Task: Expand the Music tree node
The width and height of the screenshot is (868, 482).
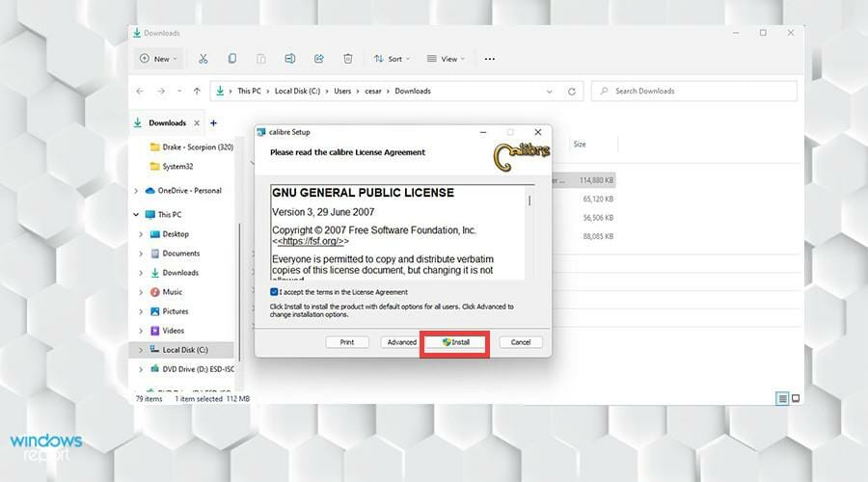Action: click(x=141, y=292)
